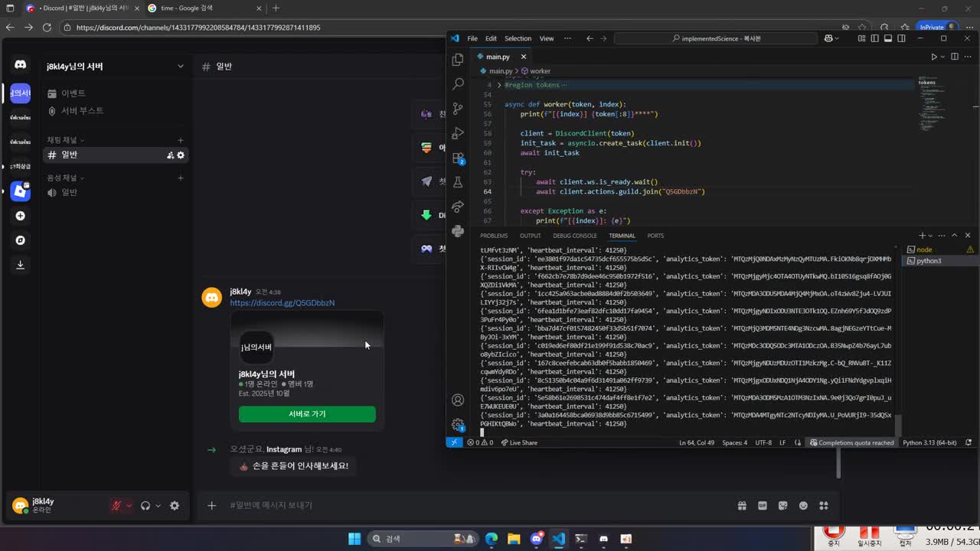This screenshot has width=980, height=551.
Task: Split the VS Code editor right
Action: [x=955, y=57]
